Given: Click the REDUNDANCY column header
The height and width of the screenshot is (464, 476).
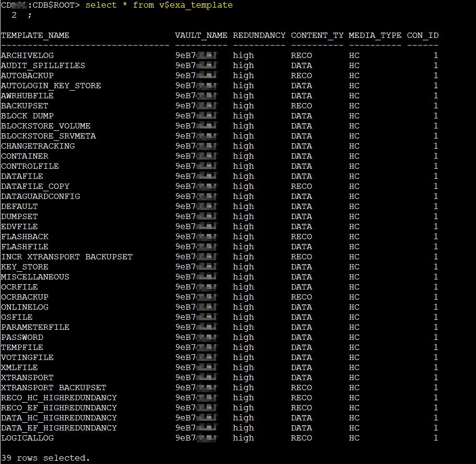Looking at the screenshot, I should pos(259,35).
